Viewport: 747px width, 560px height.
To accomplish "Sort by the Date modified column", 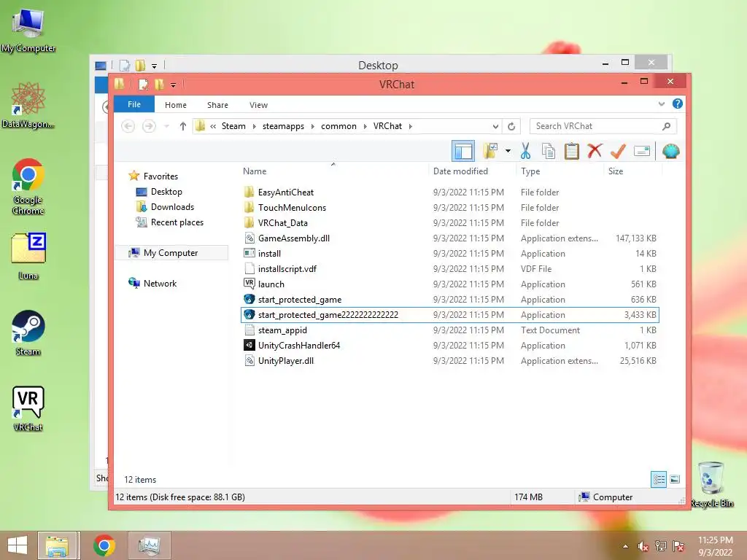I will [461, 171].
